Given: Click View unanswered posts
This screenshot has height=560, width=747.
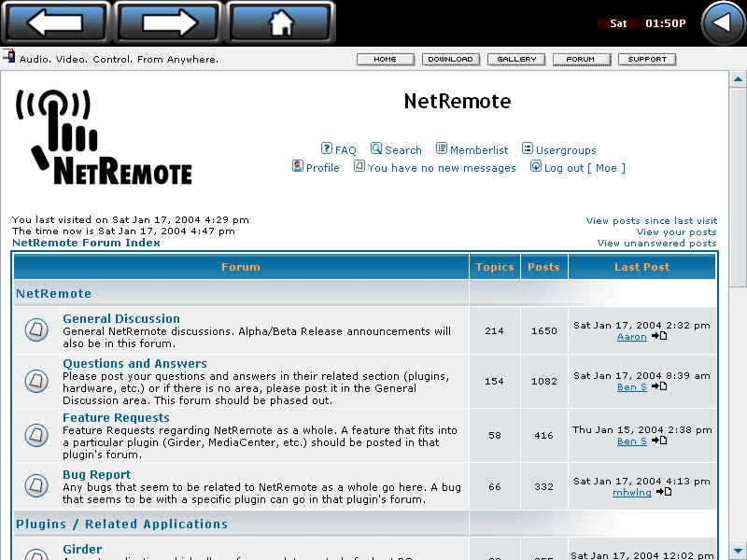Looking at the screenshot, I should pos(657,244).
